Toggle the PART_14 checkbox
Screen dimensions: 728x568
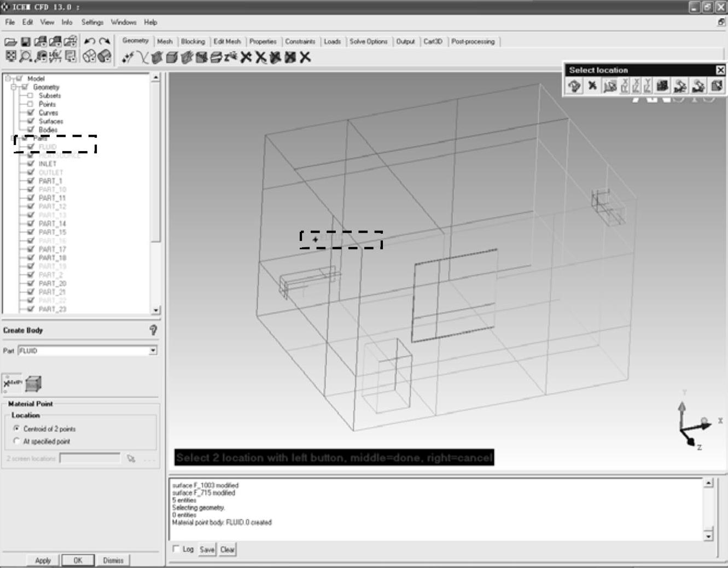(x=30, y=223)
